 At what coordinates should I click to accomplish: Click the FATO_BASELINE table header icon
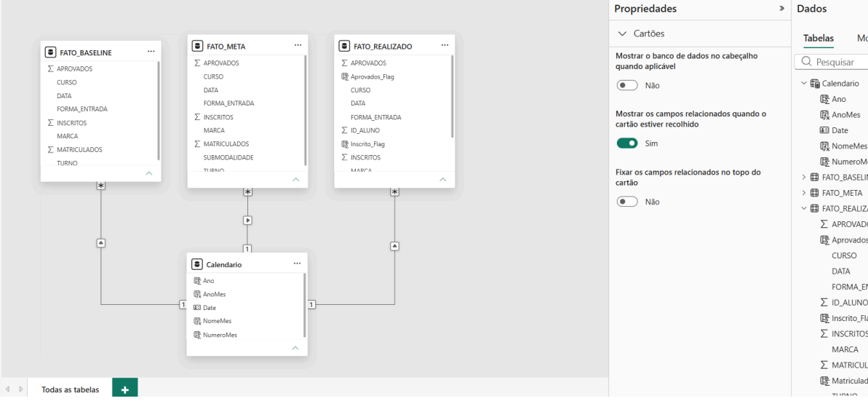(x=50, y=52)
